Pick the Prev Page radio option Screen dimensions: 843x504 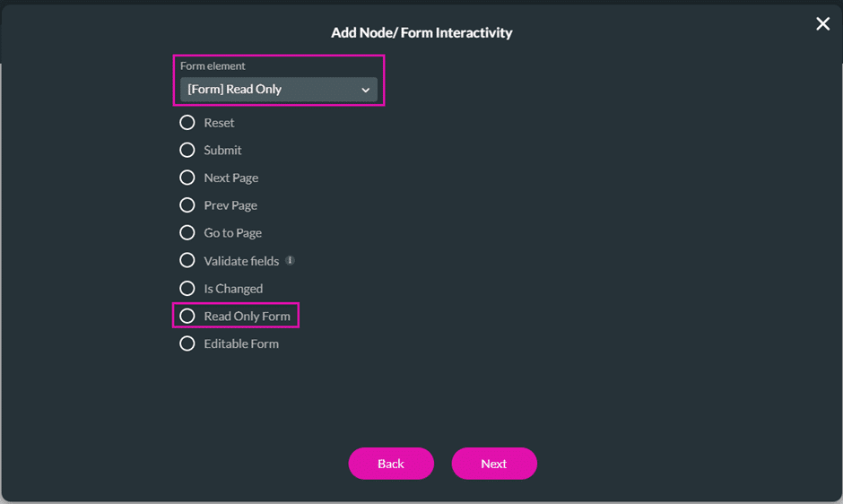pos(187,205)
